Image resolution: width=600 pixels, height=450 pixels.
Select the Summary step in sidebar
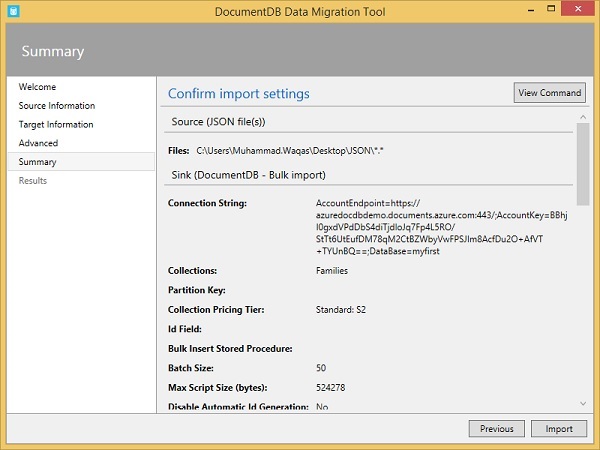point(37,162)
